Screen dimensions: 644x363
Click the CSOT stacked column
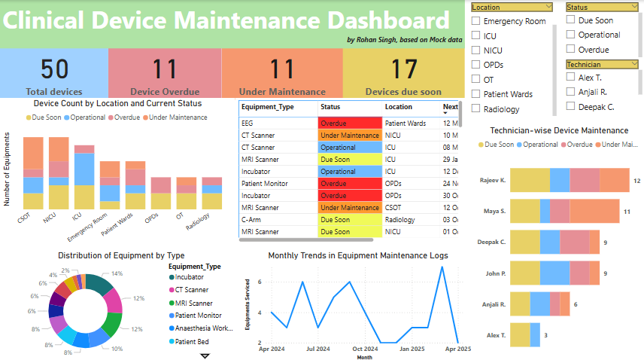tap(33, 173)
